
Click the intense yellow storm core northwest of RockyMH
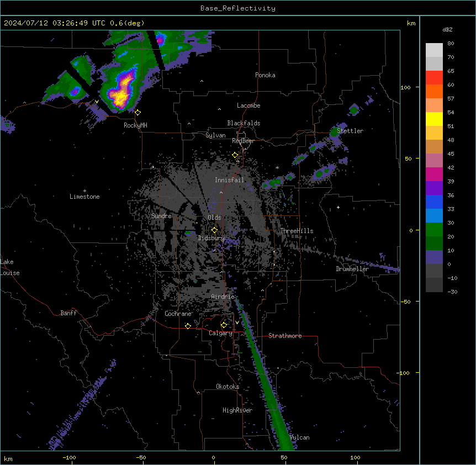[x=120, y=97]
